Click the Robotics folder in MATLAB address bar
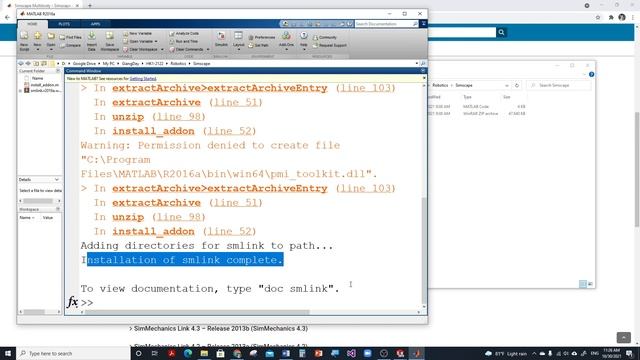The image size is (640, 360). click(x=178, y=64)
